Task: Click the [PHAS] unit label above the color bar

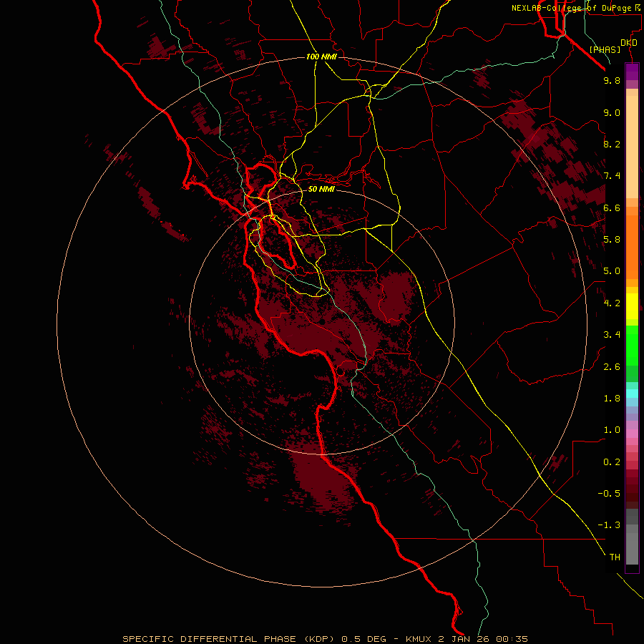Action: point(605,49)
